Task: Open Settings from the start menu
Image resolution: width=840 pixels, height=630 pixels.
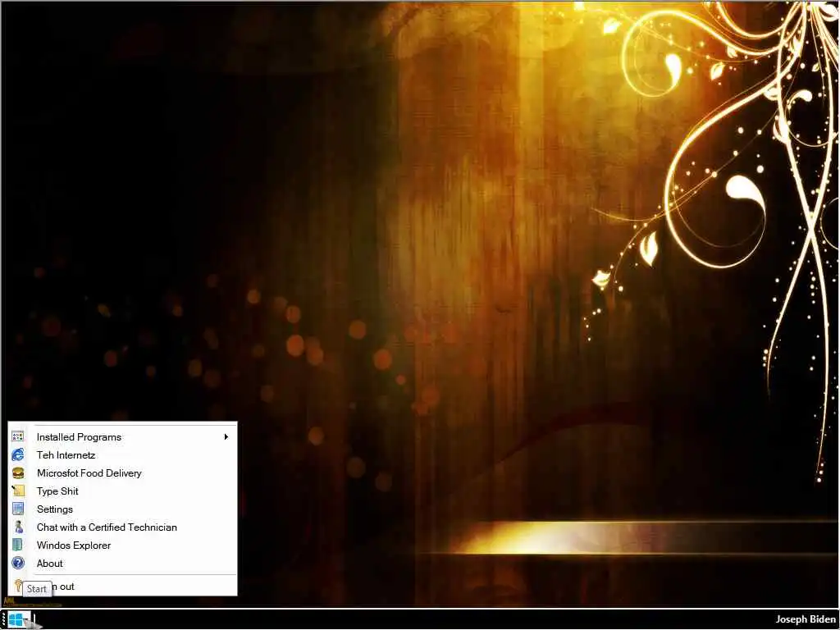Action: [x=122, y=509]
